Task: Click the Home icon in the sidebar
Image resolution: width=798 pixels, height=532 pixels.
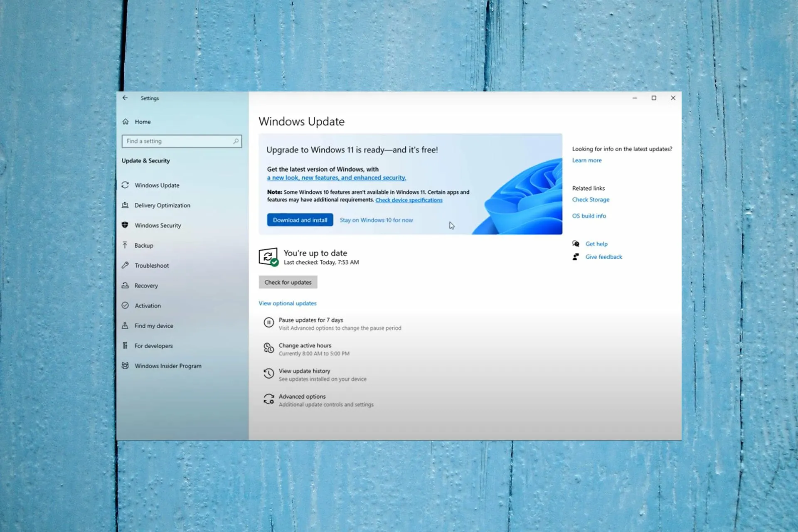Action: 126,122
